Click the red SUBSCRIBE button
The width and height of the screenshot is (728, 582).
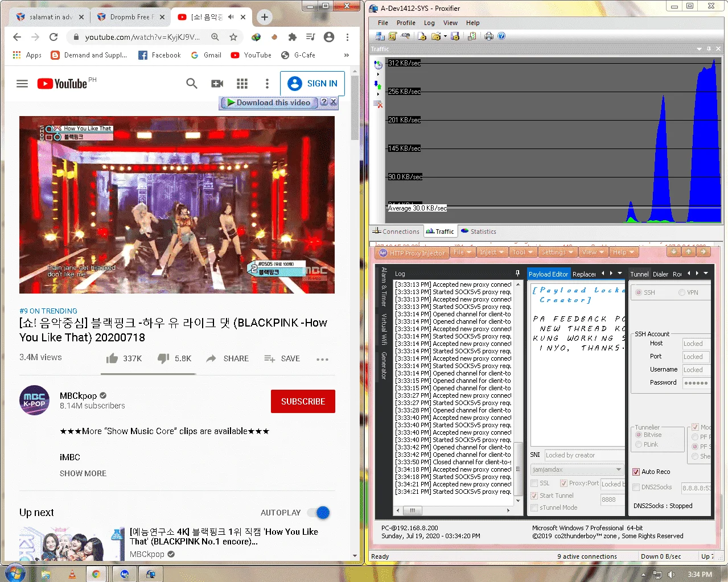pyautogui.click(x=303, y=401)
